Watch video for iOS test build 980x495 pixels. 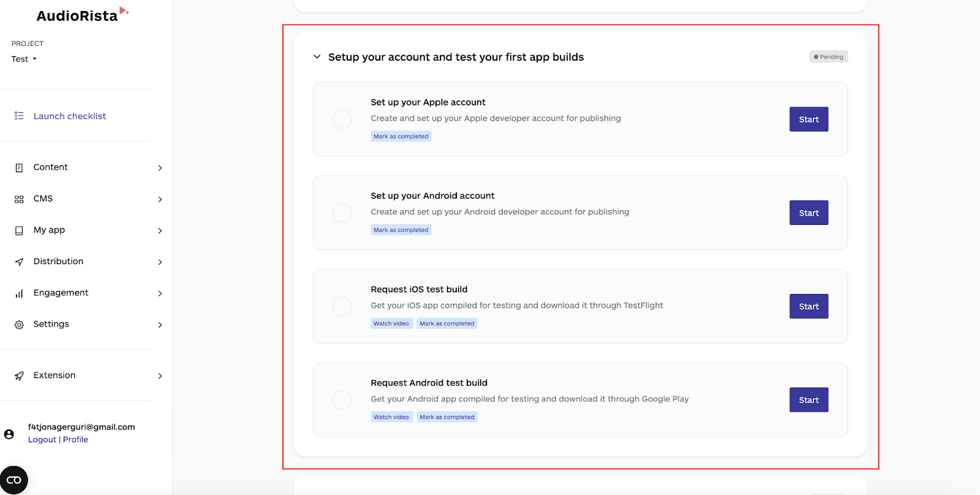click(391, 323)
